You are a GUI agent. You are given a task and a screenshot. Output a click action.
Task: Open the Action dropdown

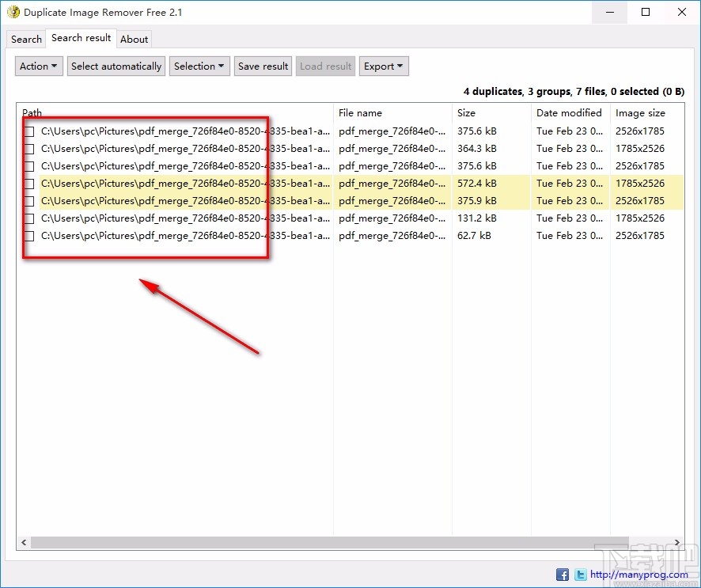pyautogui.click(x=38, y=66)
